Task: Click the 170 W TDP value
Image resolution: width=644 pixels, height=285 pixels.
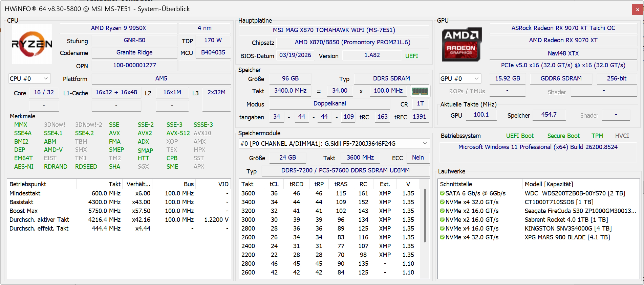Action: click(x=213, y=40)
